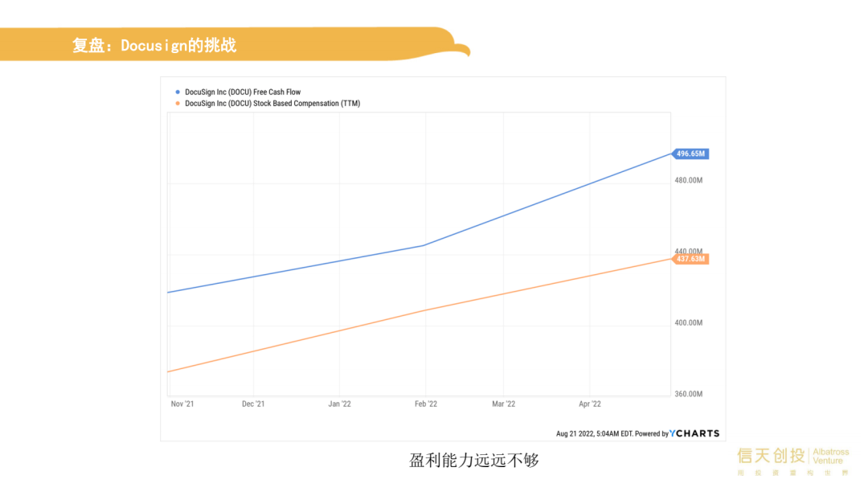The width and height of the screenshot is (868, 488).
Task: Click the Nov '21 axis label
Action: [x=182, y=404]
